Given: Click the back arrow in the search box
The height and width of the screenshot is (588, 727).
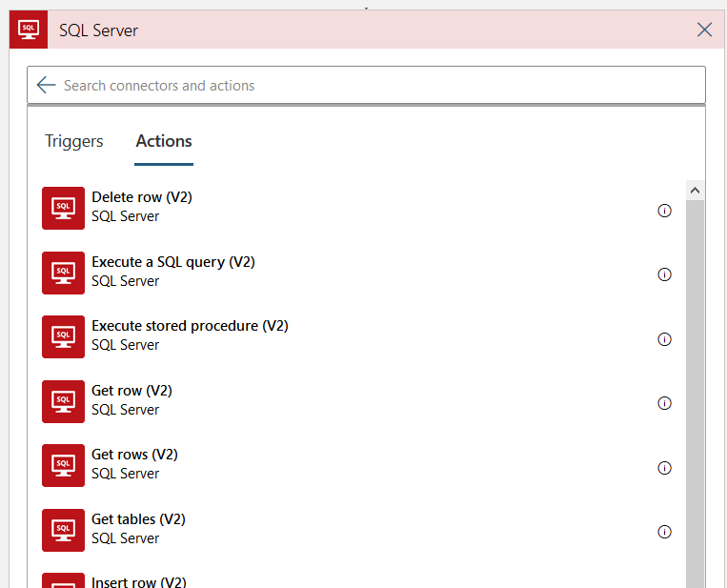Looking at the screenshot, I should tap(46, 86).
